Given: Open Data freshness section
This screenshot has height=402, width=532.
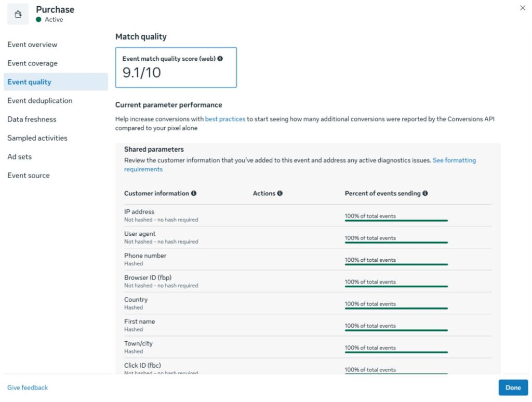Looking at the screenshot, I should pyautogui.click(x=32, y=119).
